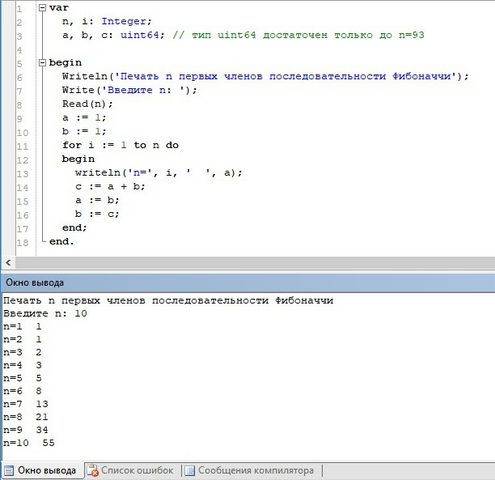Click line number 18 in the gutter

point(22,243)
